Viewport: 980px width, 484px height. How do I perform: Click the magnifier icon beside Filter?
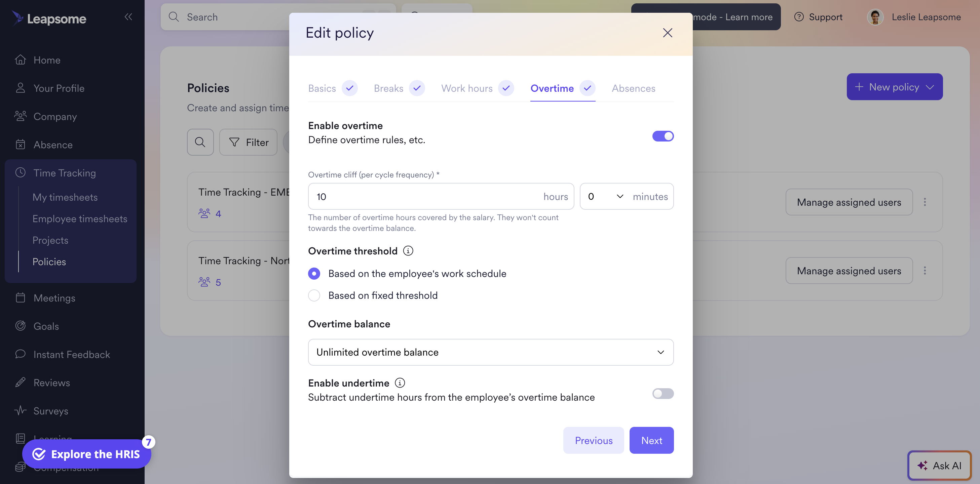[200, 142]
